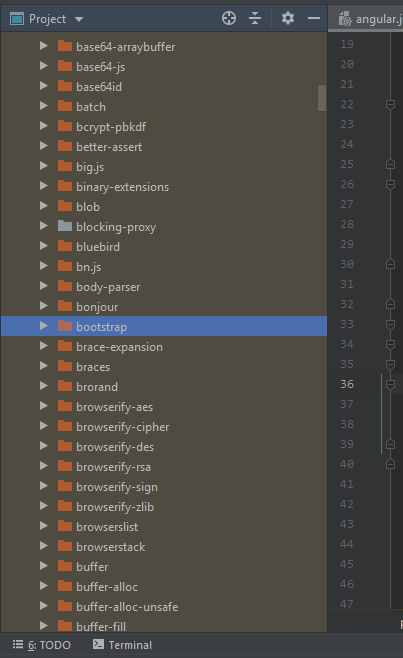Image resolution: width=403 pixels, height=658 pixels.
Task: Click the Terminal icon in bottom bar
Action: click(98, 644)
